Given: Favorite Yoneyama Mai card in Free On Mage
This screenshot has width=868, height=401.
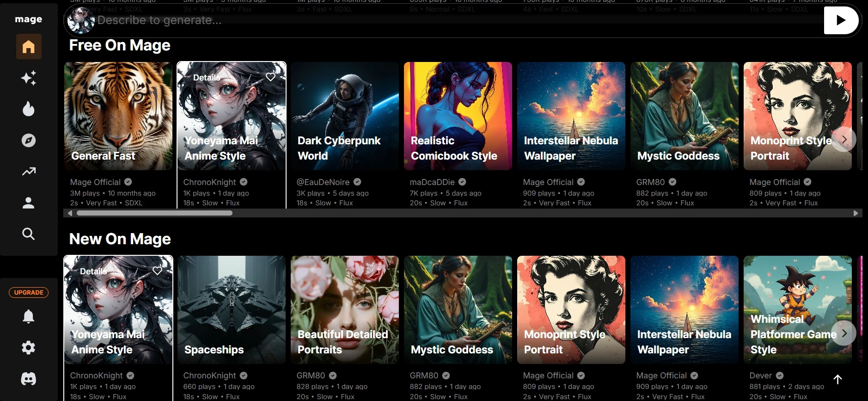Looking at the screenshot, I should pyautogui.click(x=270, y=77).
